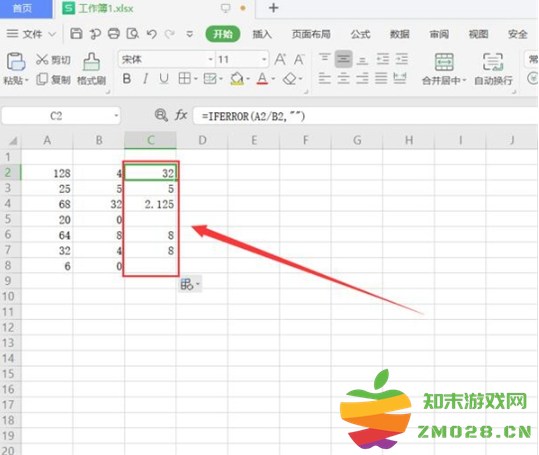Toggle Bold formatting
This screenshot has height=455, width=539.
coord(127,79)
